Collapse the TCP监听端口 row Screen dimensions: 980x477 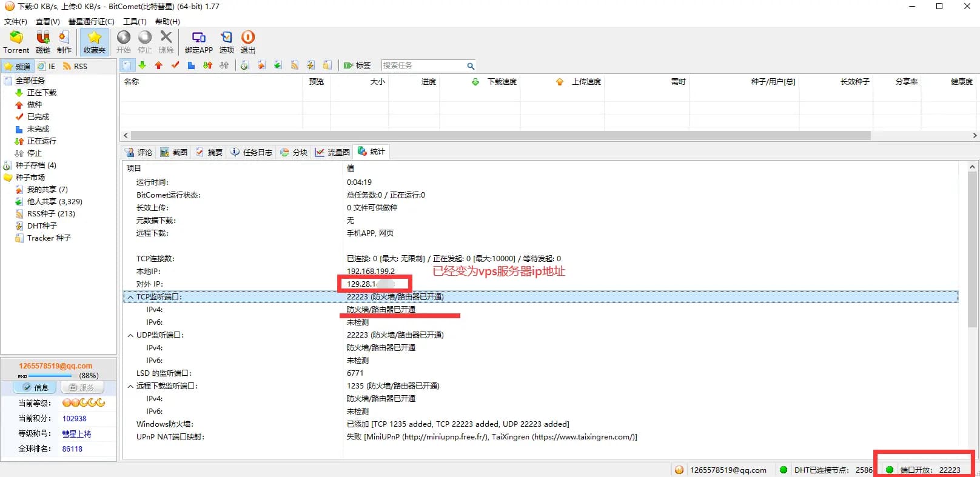pyautogui.click(x=130, y=297)
